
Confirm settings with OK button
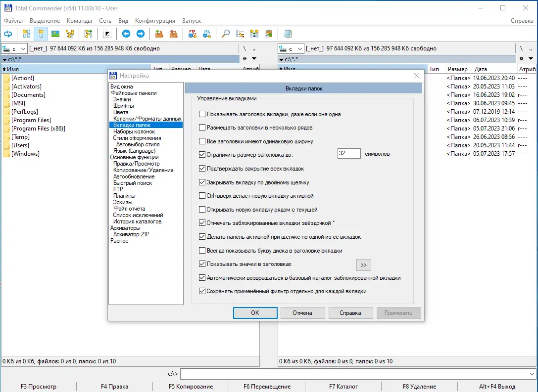tap(255, 313)
